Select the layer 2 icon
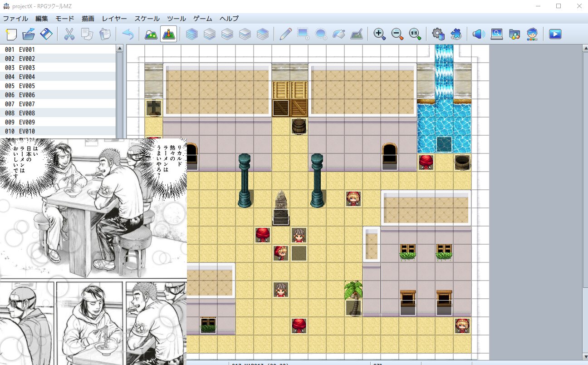 point(227,34)
